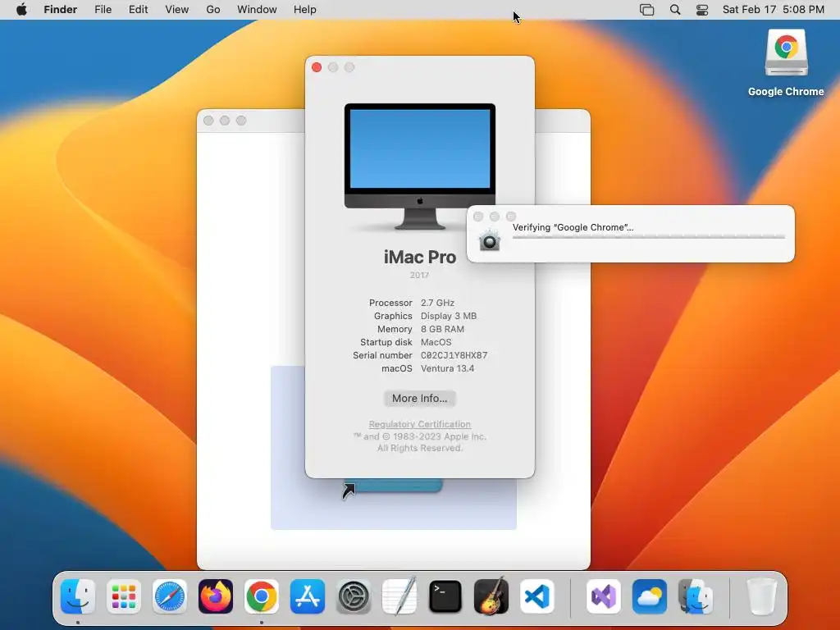Open System Settings from the Dock

(354, 596)
